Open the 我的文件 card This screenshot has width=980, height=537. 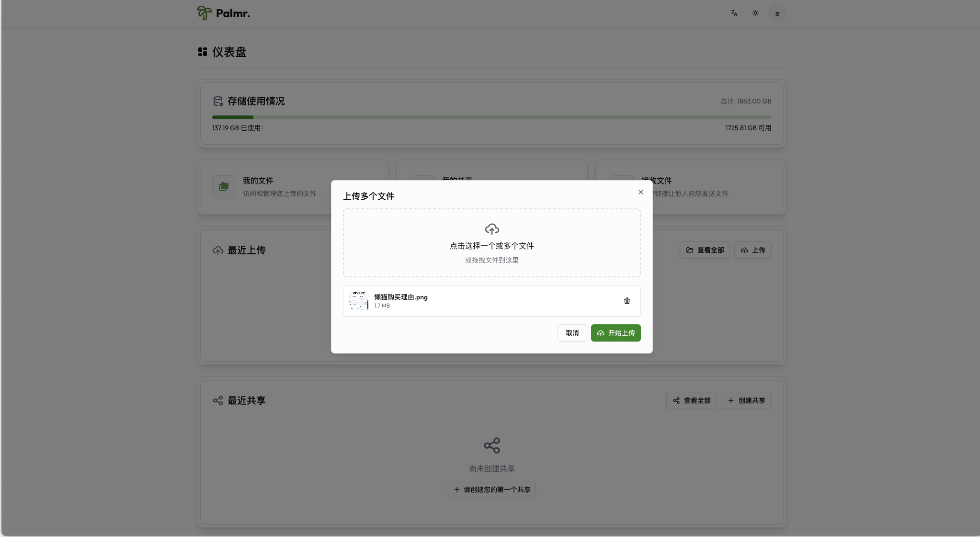coord(293,187)
